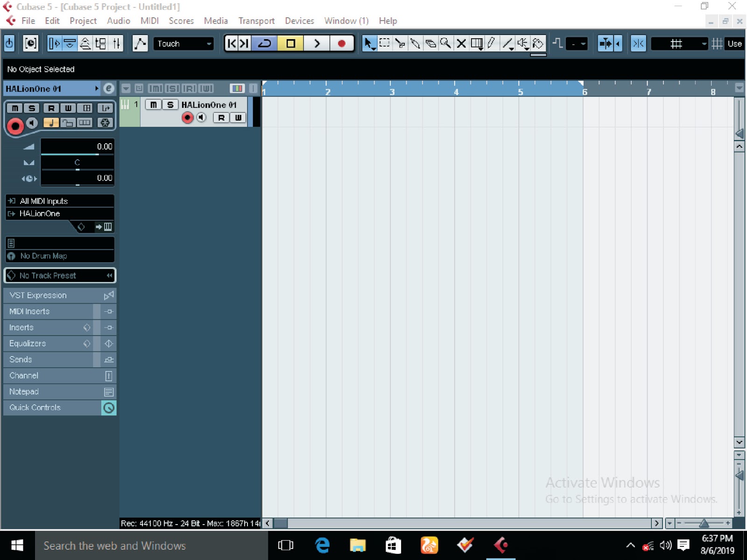Select the Object Selection arrow tool

coord(369,43)
